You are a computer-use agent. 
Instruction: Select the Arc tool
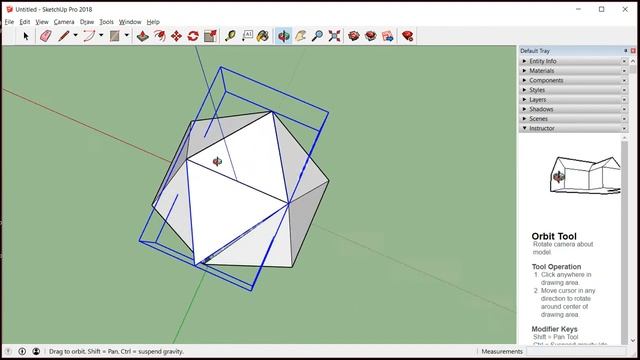[89, 36]
